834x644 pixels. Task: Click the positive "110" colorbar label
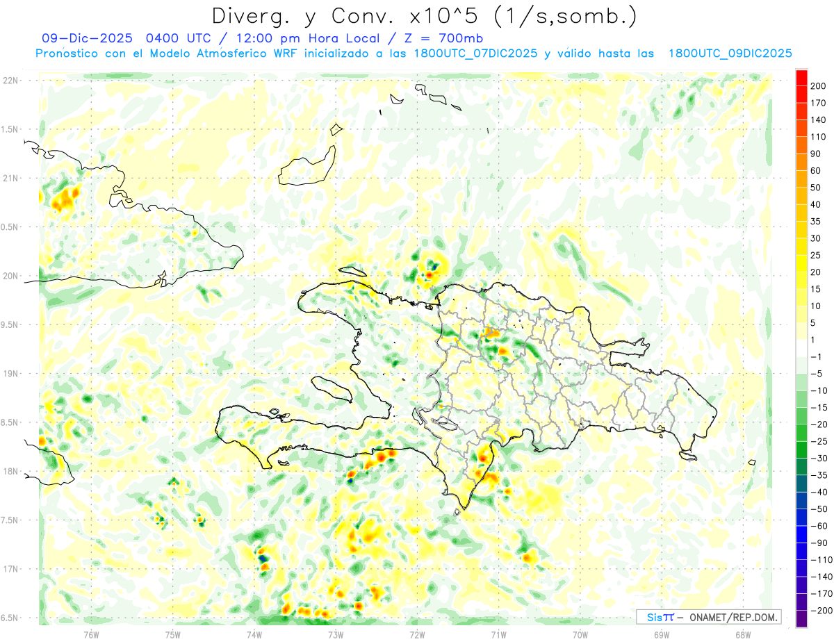[819, 137]
